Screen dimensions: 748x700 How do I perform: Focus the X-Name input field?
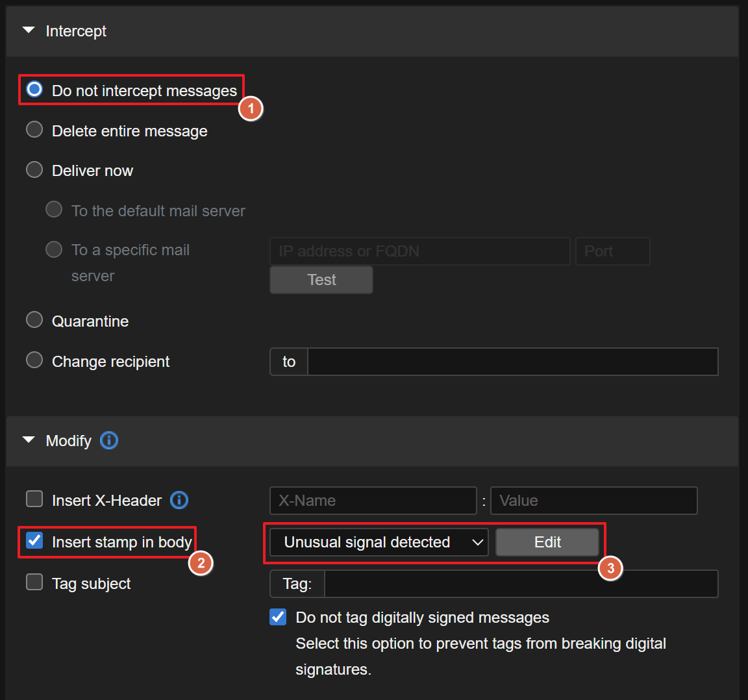click(373, 501)
